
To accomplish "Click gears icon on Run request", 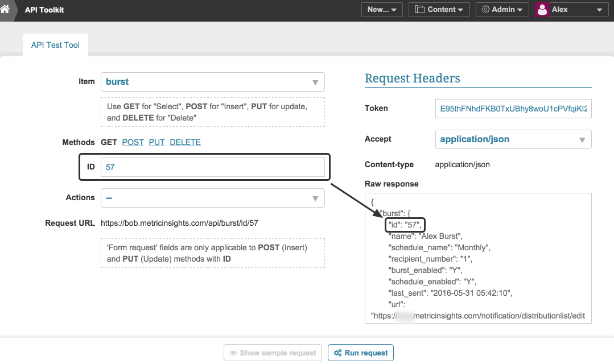I will coord(337,353).
